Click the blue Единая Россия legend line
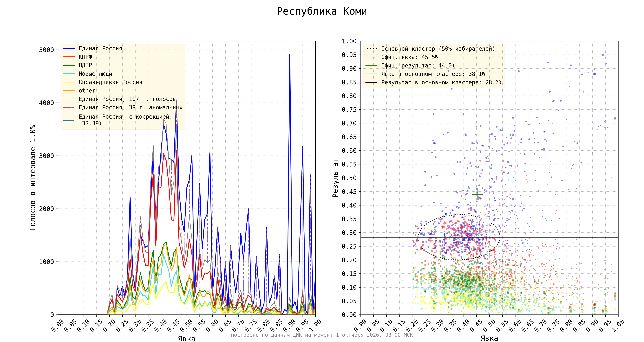The image size is (644, 342). coord(69,49)
